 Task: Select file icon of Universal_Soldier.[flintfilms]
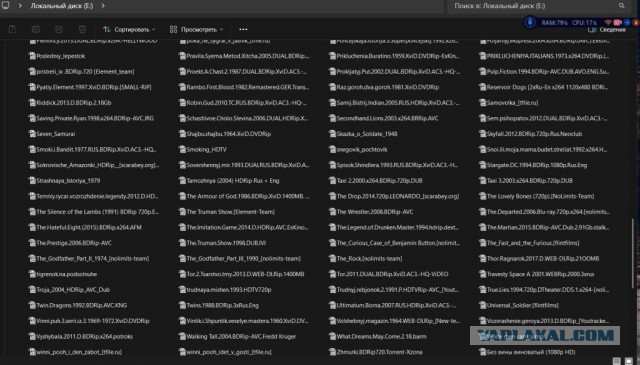click(482, 305)
